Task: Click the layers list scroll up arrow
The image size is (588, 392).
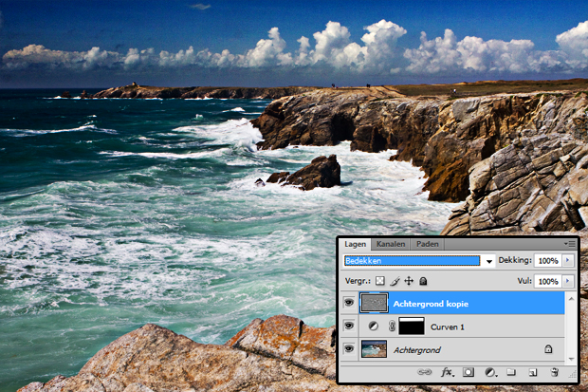Action: 571,299
